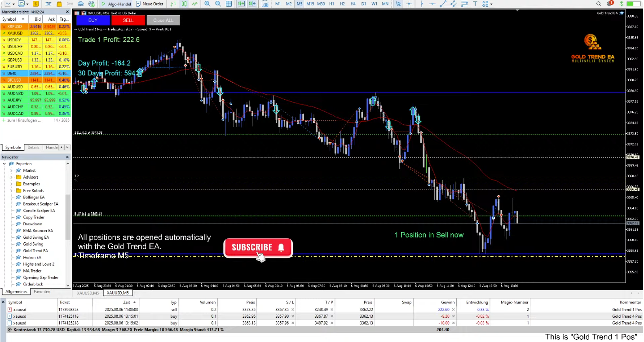Select the M15 timeframe
Image resolution: width=644 pixels, height=342 pixels.
click(x=310, y=4)
